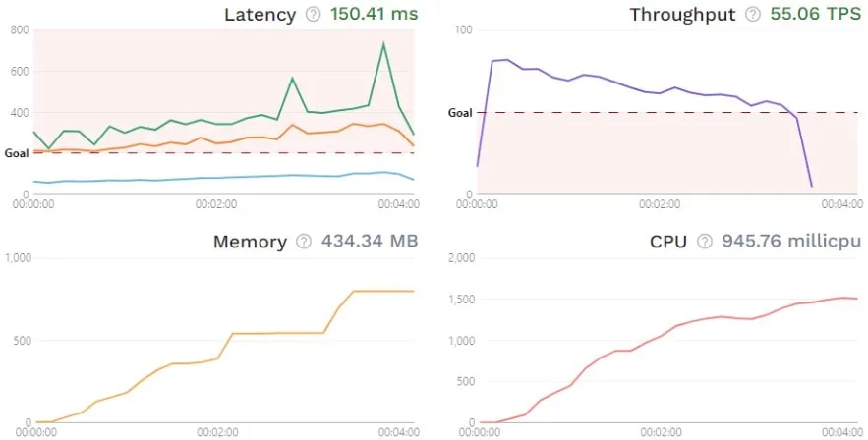
Task: Click the 00:04:00 tick on Memory chart
Action: click(399, 430)
